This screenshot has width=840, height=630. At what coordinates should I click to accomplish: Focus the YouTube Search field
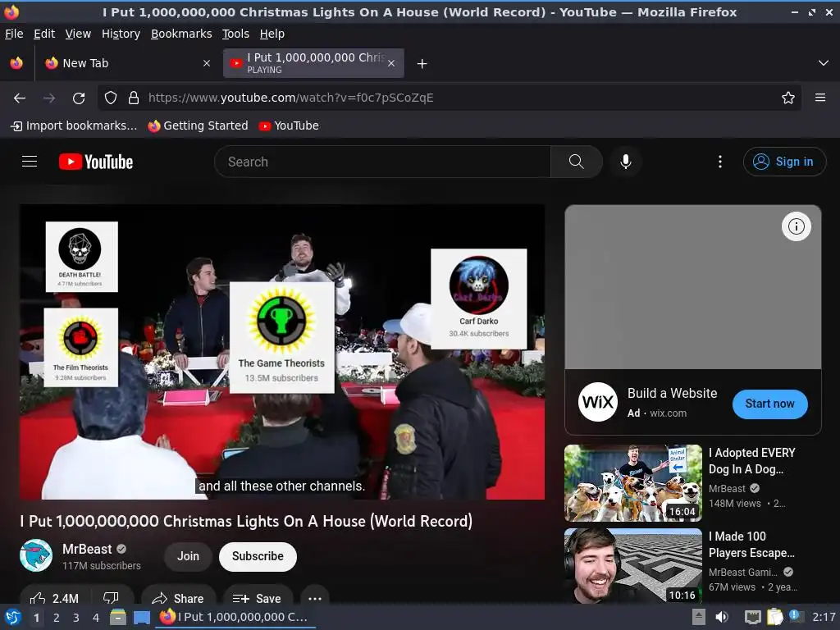382,162
